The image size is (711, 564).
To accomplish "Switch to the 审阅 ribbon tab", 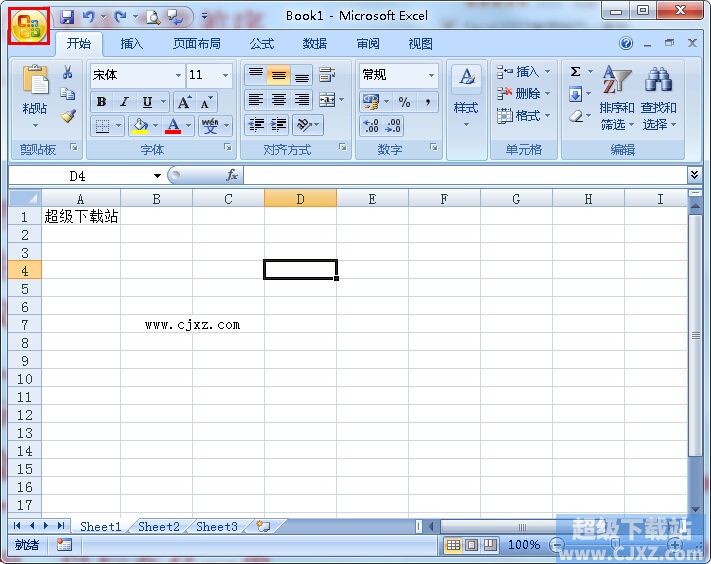I will (x=367, y=44).
